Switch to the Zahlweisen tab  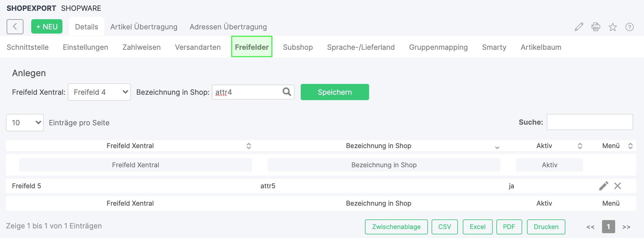141,47
